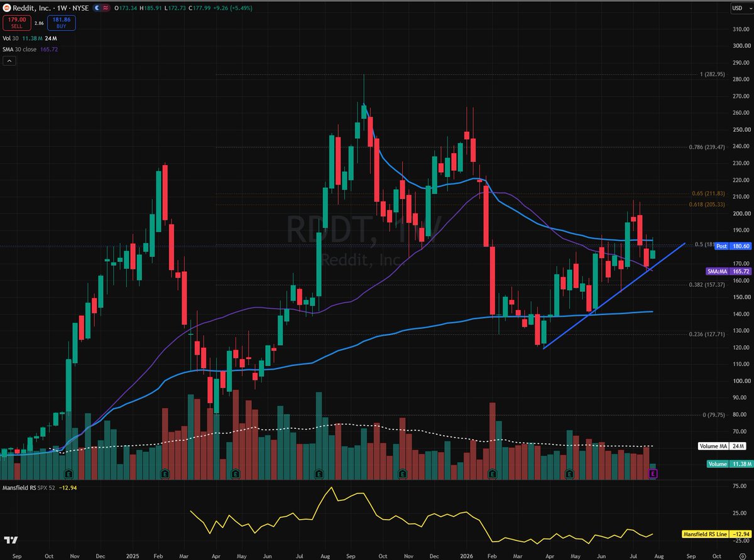Collapse the indicator legend with the arrow

coord(9,61)
